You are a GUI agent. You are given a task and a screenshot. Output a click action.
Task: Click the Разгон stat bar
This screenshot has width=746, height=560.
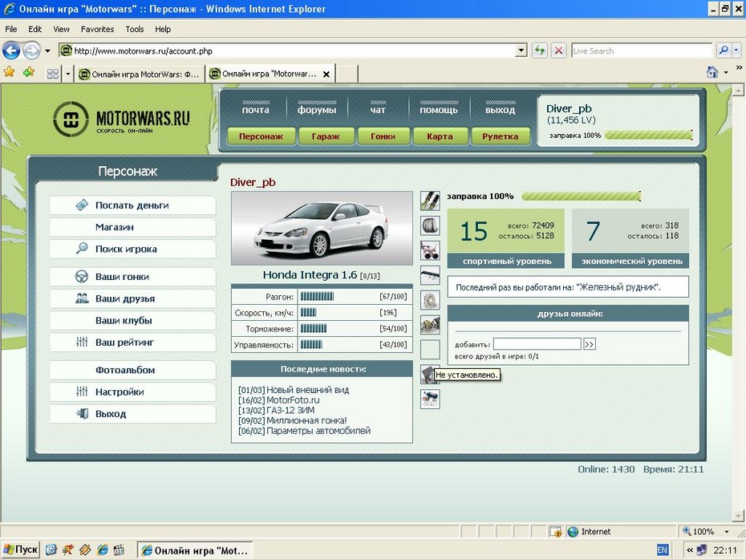(x=318, y=296)
